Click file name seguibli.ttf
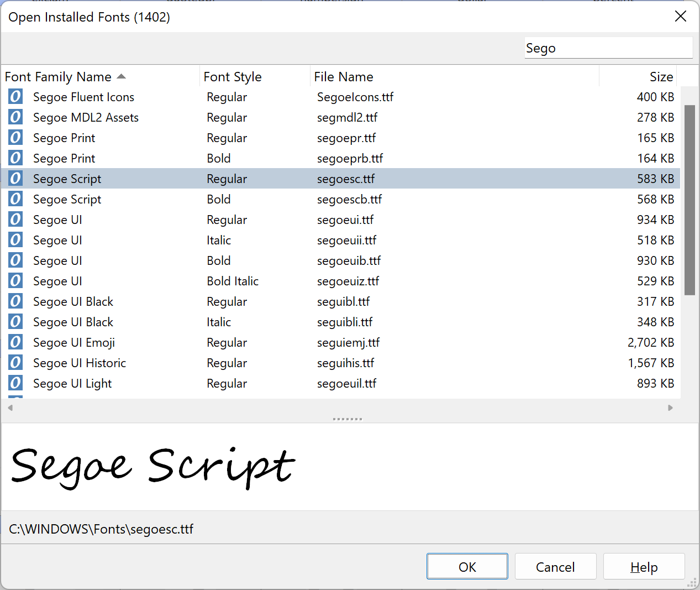Image resolution: width=700 pixels, height=590 pixels. coord(345,322)
